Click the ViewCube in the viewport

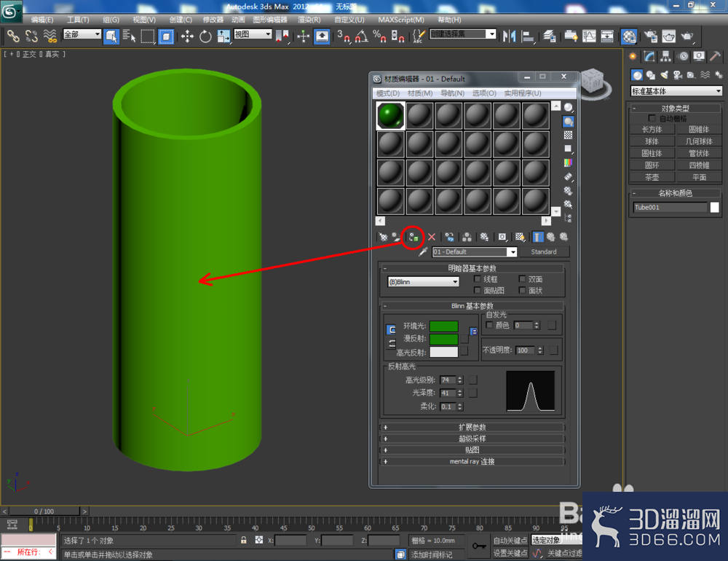click(x=593, y=80)
